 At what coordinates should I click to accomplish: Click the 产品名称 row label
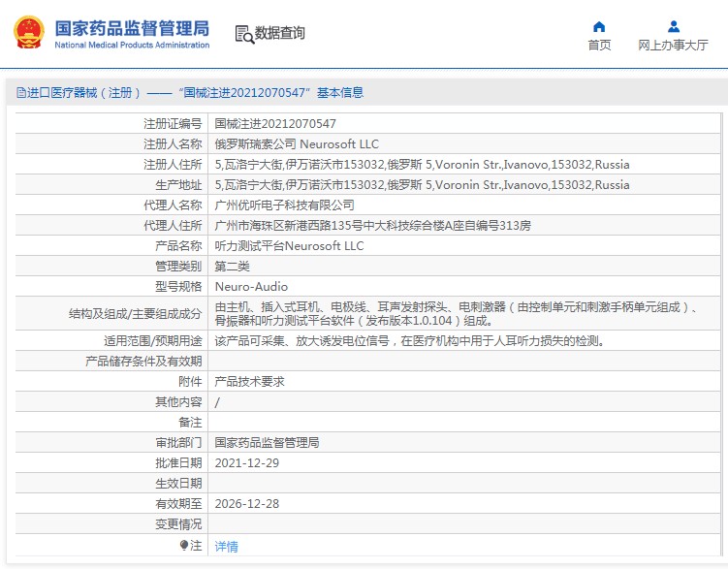pyautogui.click(x=178, y=246)
